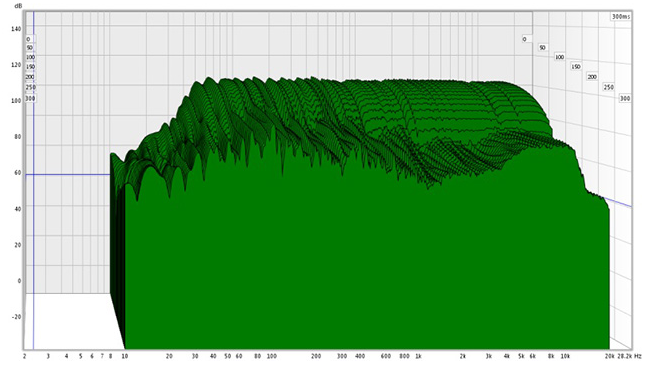This screenshot has height=370, width=660.
Task: Select the 8k frequency axis label
Action: point(551,356)
